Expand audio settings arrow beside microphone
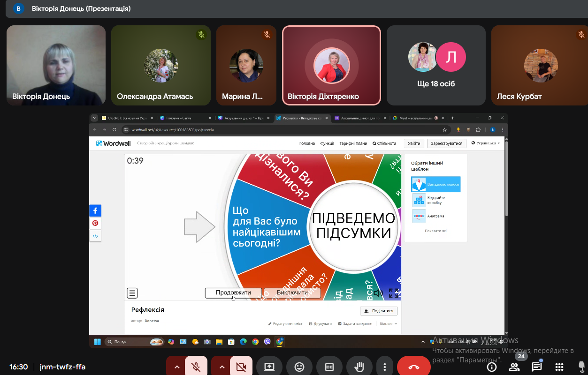588x375 pixels. [177, 367]
